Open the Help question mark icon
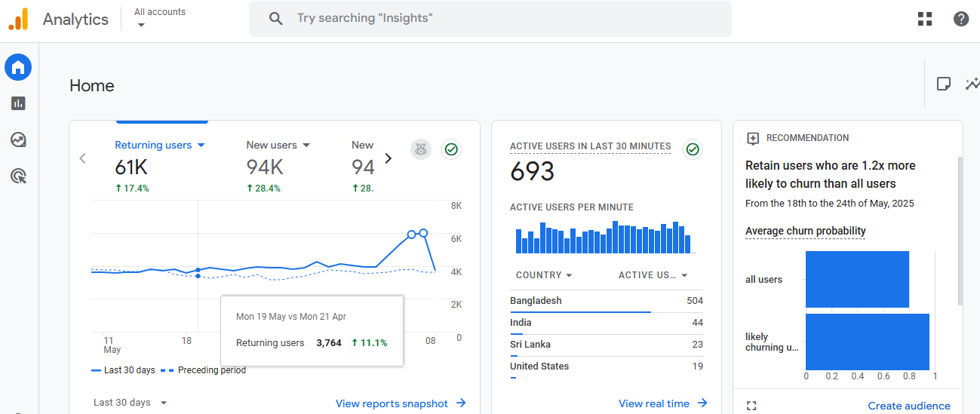 click(x=961, y=19)
